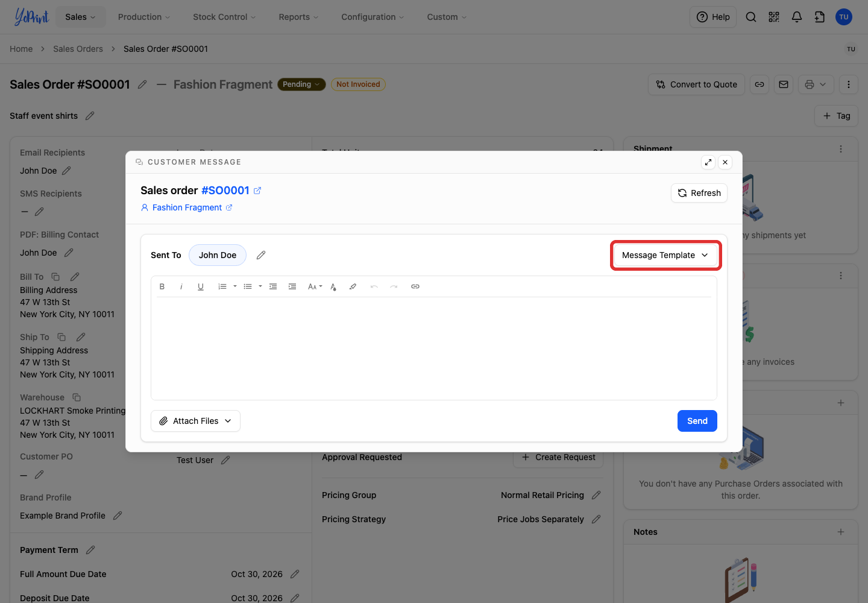
Task: Go to Sales Orders breadcrumb
Action: [78, 49]
